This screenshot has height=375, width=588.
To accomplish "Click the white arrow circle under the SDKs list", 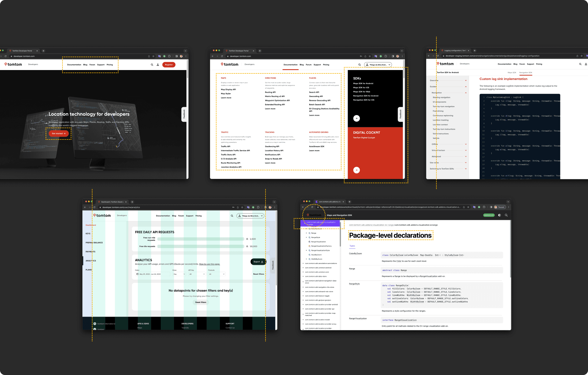I will (356, 118).
